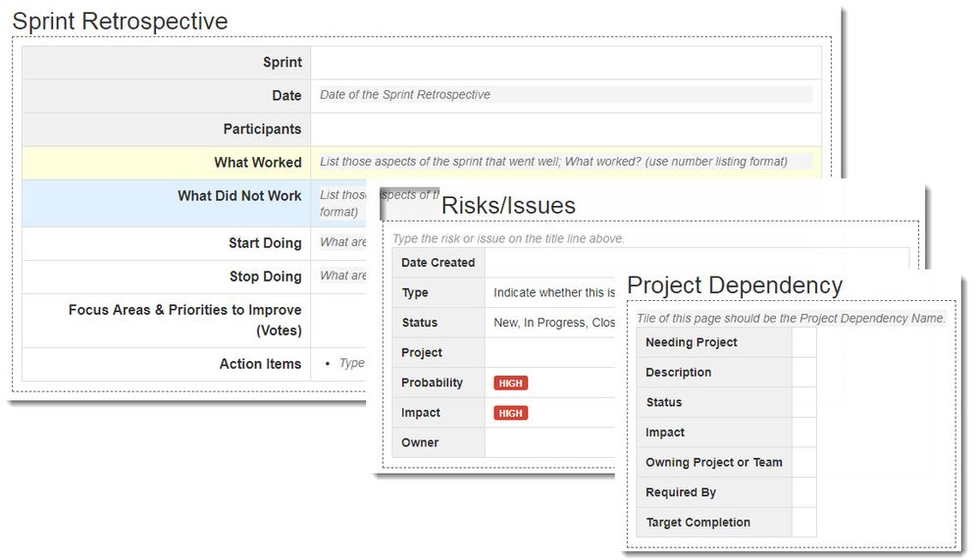Image resolution: width=980 pixels, height=560 pixels.
Task: Click the Stop Doing placeholder text
Action: [343, 276]
